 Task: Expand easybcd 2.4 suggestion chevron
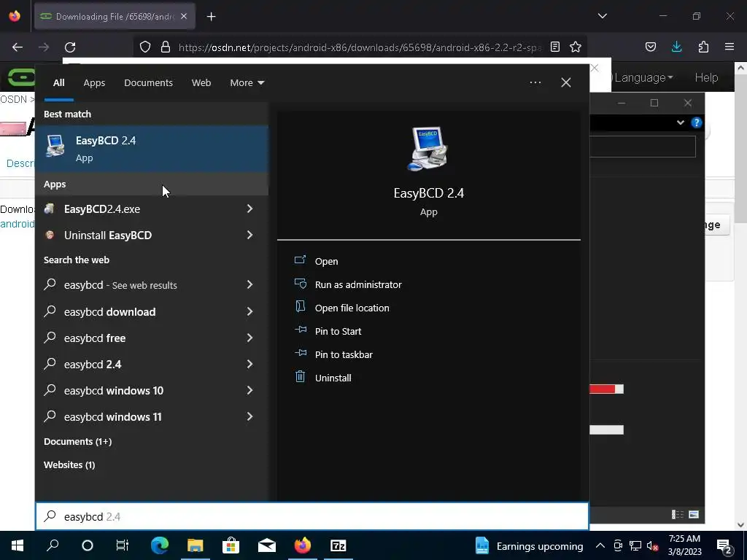click(x=249, y=364)
